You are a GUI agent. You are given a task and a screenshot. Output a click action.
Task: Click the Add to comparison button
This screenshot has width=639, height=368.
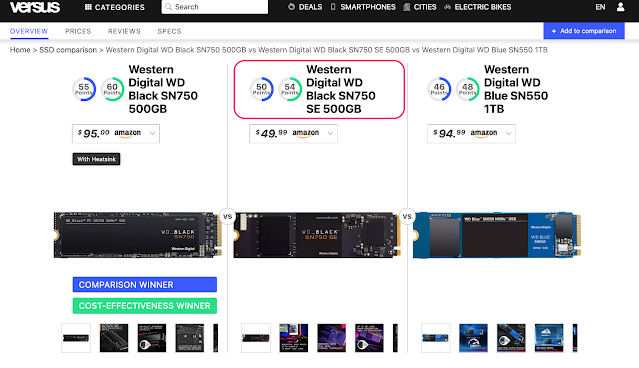coord(584,31)
